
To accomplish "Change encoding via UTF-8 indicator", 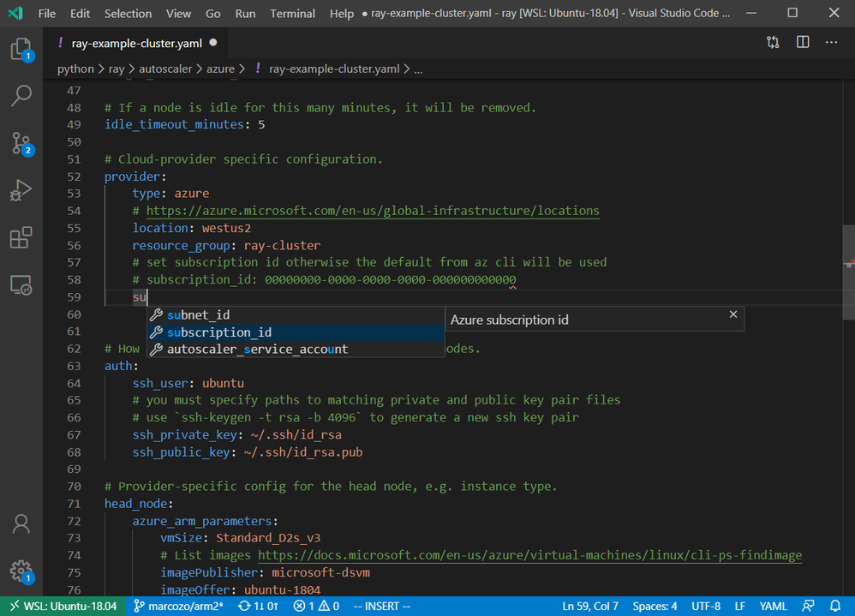I will tap(706, 607).
